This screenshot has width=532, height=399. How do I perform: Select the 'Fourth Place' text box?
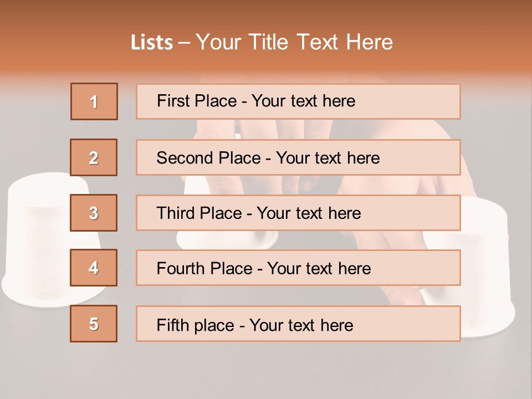298,268
